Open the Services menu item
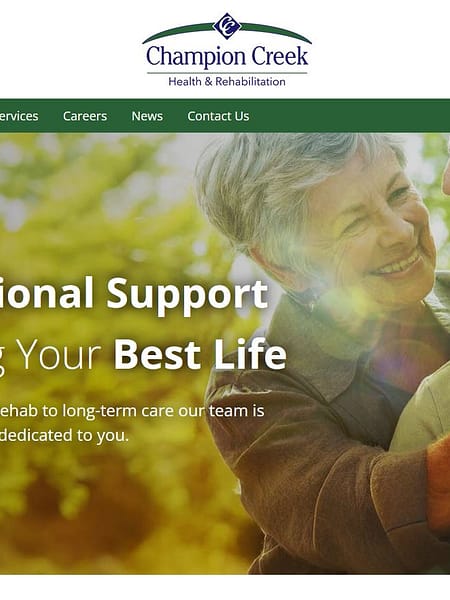This screenshot has width=450, height=600. click(x=18, y=116)
